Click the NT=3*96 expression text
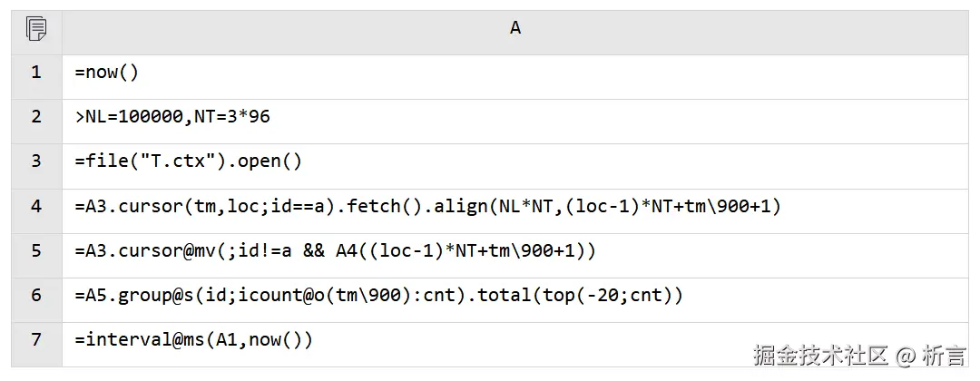Image resolution: width=980 pixels, height=381 pixels. (232, 117)
